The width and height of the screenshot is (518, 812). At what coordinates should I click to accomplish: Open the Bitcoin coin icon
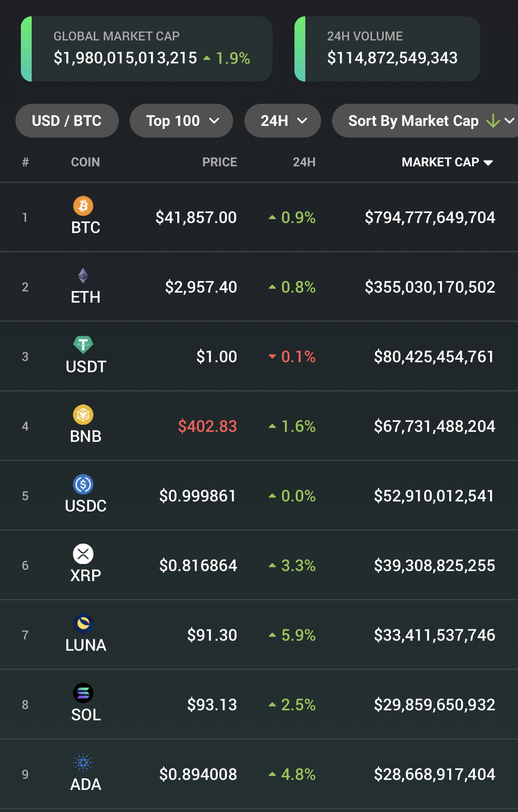pyautogui.click(x=83, y=206)
